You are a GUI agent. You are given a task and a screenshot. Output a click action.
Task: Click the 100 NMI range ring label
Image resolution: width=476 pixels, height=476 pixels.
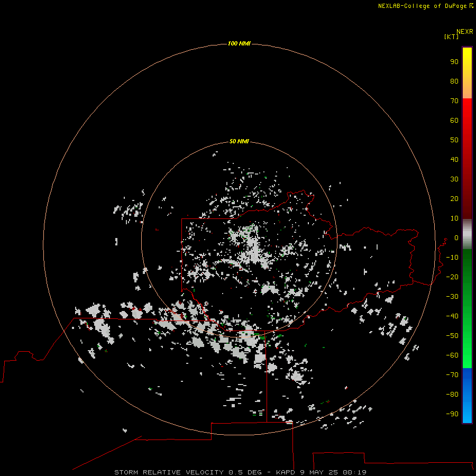point(239,44)
